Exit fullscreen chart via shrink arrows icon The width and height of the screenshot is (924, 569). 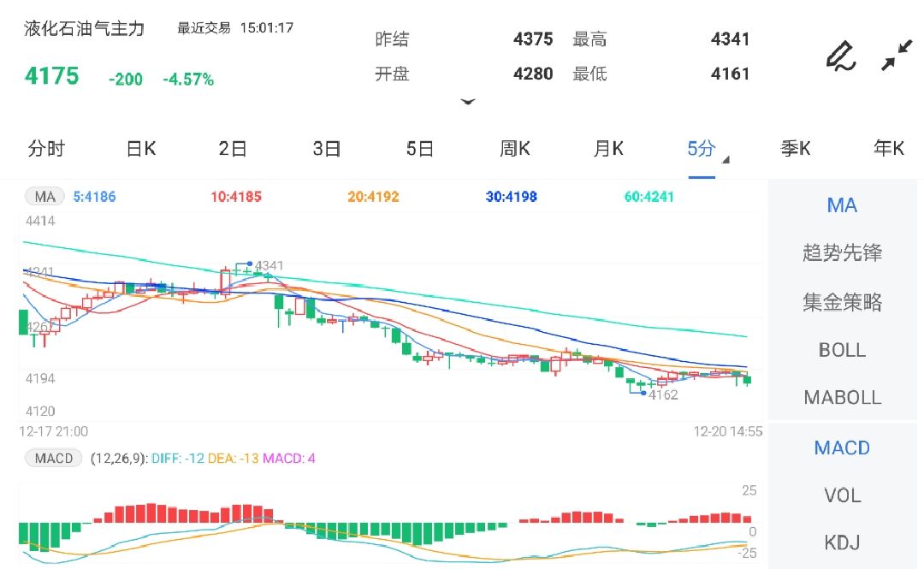(x=897, y=55)
